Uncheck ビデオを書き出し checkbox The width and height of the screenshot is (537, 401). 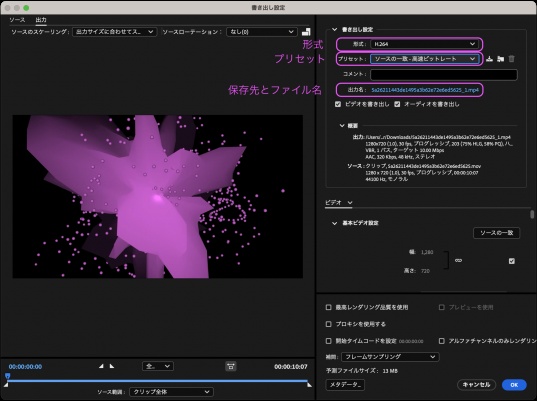click(338, 104)
